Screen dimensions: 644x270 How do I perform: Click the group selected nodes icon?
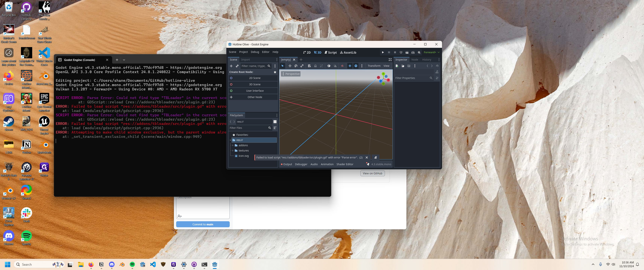click(x=321, y=66)
